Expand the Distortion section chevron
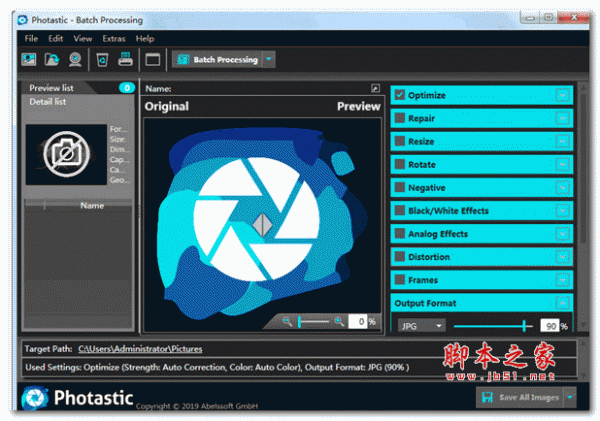 tap(562, 257)
